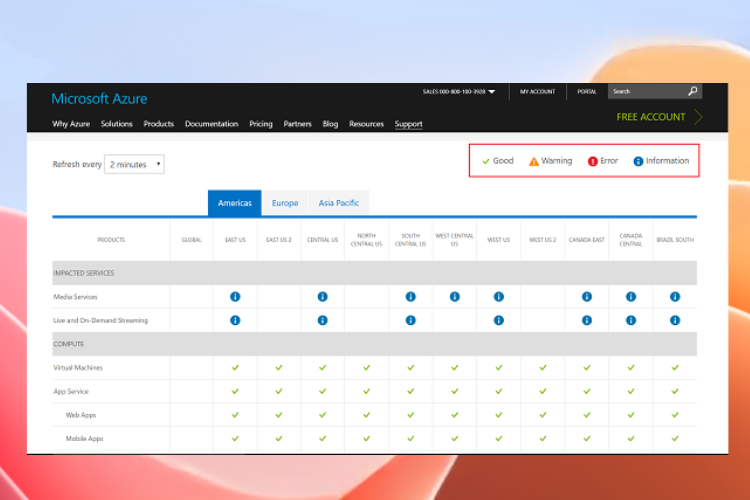Select the Americas tab
The image size is (750, 500).
tap(234, 203)
